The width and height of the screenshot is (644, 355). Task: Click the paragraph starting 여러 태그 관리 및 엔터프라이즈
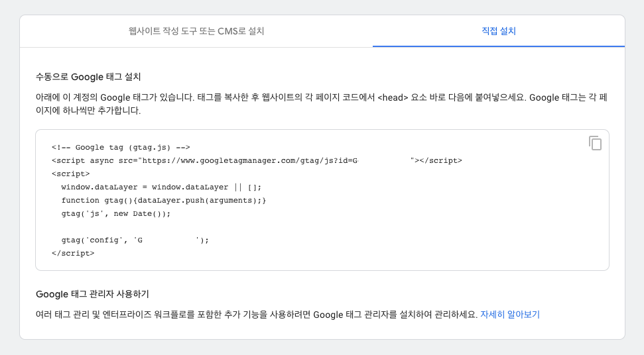(x=257, y=315)
